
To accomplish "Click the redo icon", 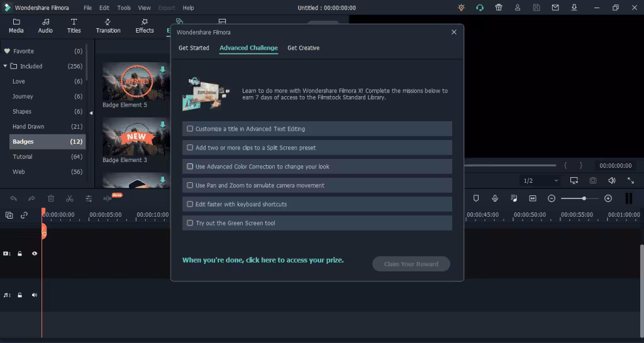I will click(32, 199).
